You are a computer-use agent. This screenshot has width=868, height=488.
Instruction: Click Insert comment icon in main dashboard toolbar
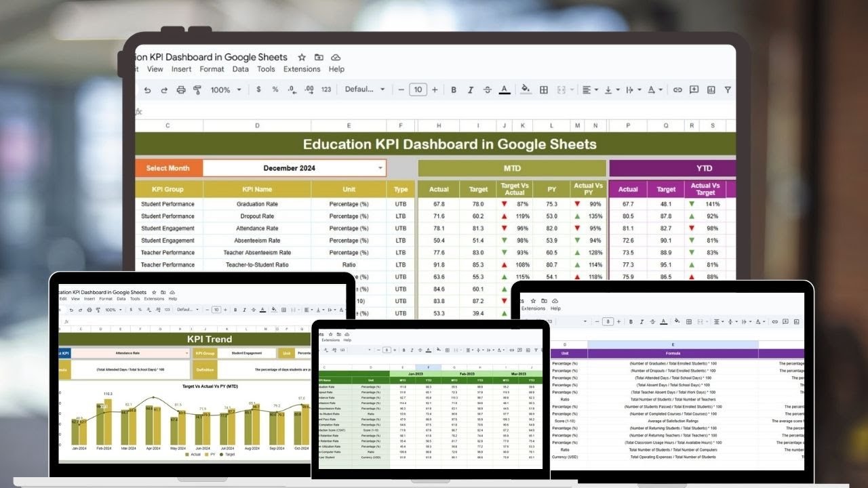click(x=694, y=89)
